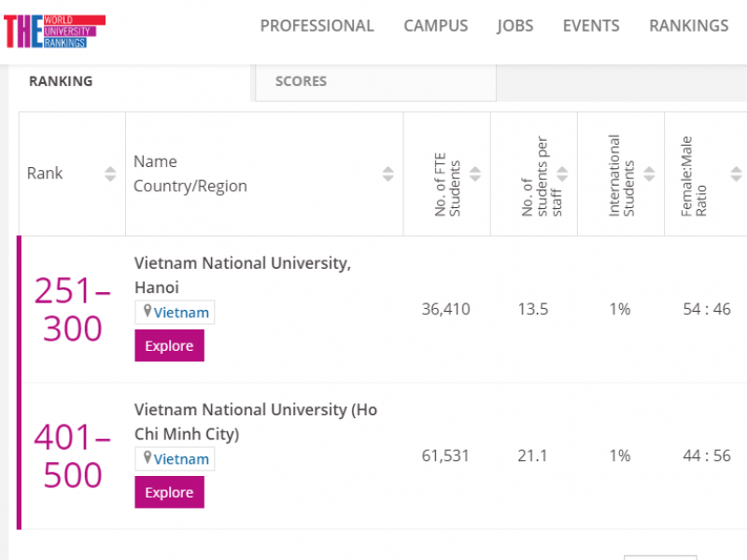
Task: Explore Vietnam National University Ho Chi Minh City
Action: click(169, 492)
